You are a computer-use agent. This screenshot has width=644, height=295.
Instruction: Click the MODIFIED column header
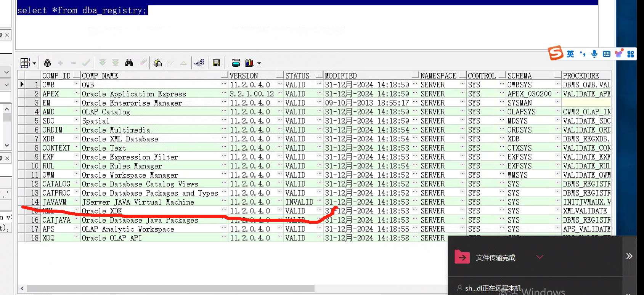click(371, 75)
